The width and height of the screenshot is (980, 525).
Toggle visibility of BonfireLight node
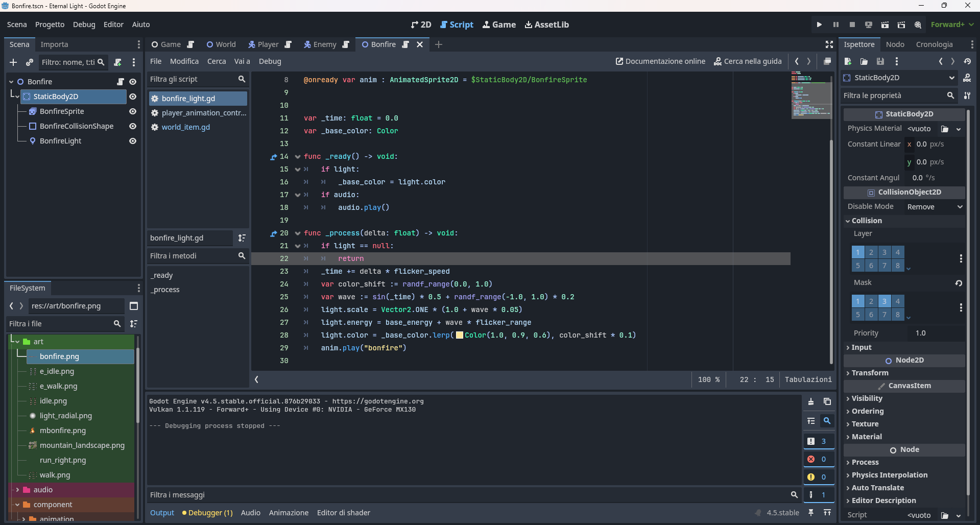pos(133,141)
